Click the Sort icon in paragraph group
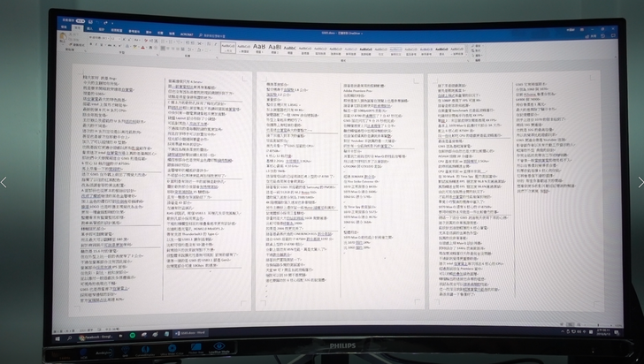 coord(209,43)
